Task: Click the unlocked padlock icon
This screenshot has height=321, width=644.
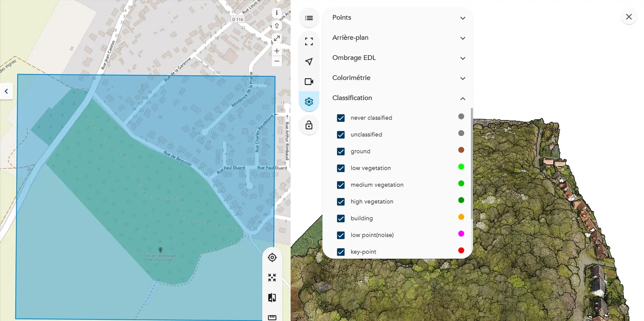Action: 309,125
